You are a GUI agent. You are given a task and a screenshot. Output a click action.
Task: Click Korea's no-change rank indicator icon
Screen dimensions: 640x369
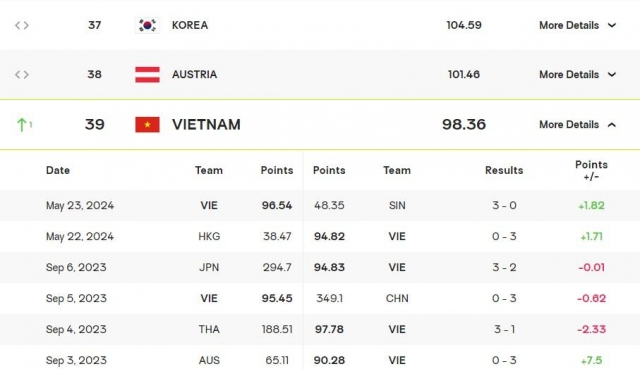point(22,25)
